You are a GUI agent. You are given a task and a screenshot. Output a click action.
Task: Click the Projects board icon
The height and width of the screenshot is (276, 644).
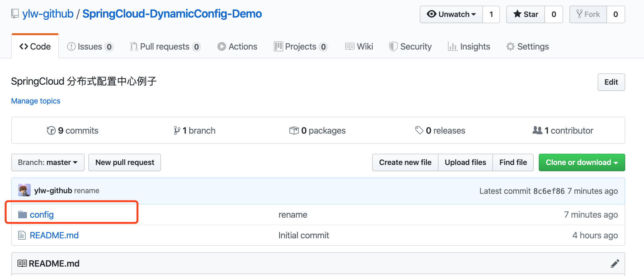278,46
